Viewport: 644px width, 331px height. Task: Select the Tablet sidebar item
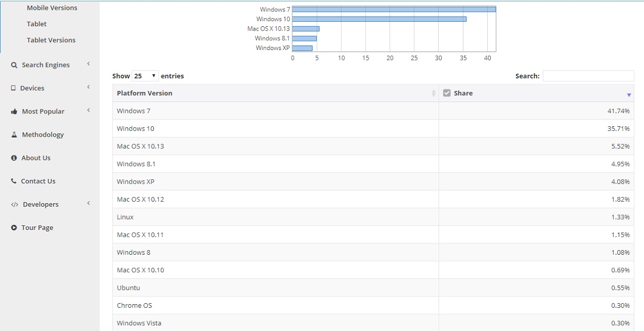pos(37,24)
